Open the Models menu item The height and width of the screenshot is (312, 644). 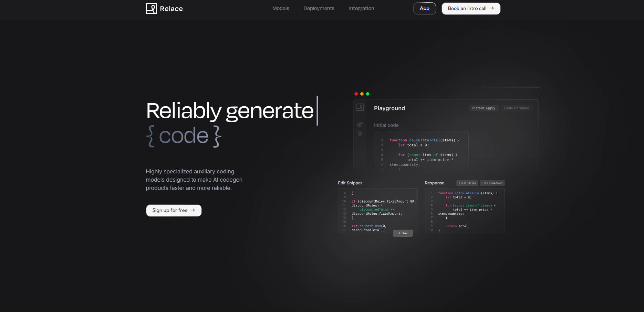coord(281,8)
